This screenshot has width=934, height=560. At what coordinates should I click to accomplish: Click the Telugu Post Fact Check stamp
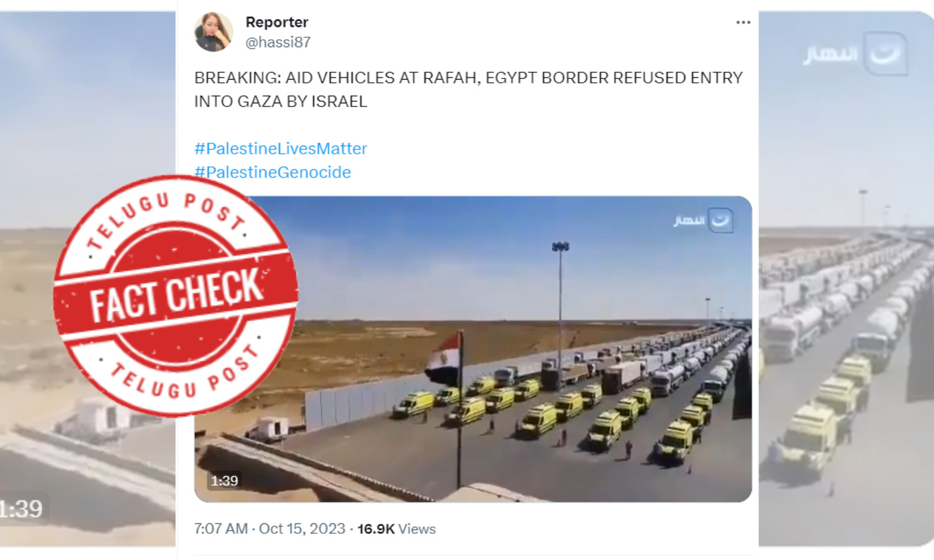pos(176,295)
